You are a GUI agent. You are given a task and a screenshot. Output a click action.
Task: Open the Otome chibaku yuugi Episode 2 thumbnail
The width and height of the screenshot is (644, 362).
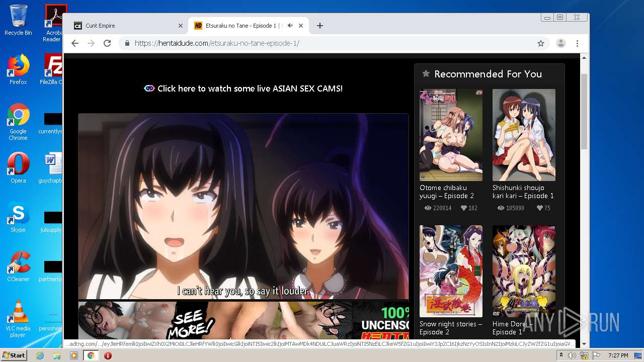click(x=451, y=135)
